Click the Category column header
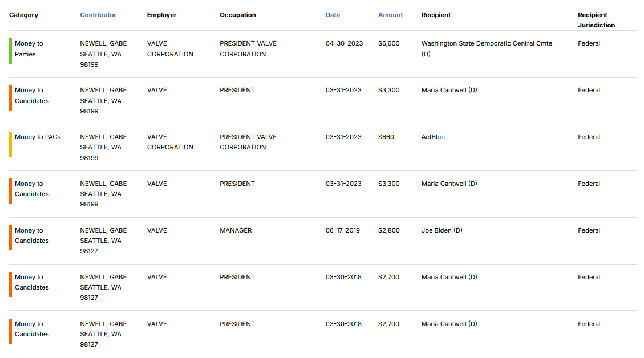644x358 pixels. pyautogui.click(x=23, y=15)
